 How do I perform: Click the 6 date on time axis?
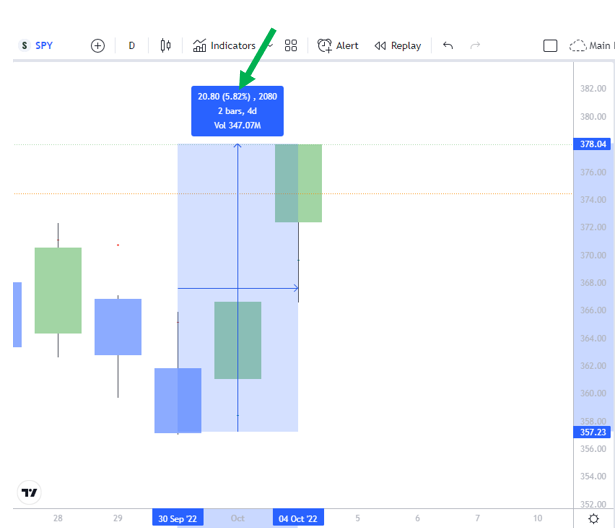pyautogui.click(x=417, y=518)
